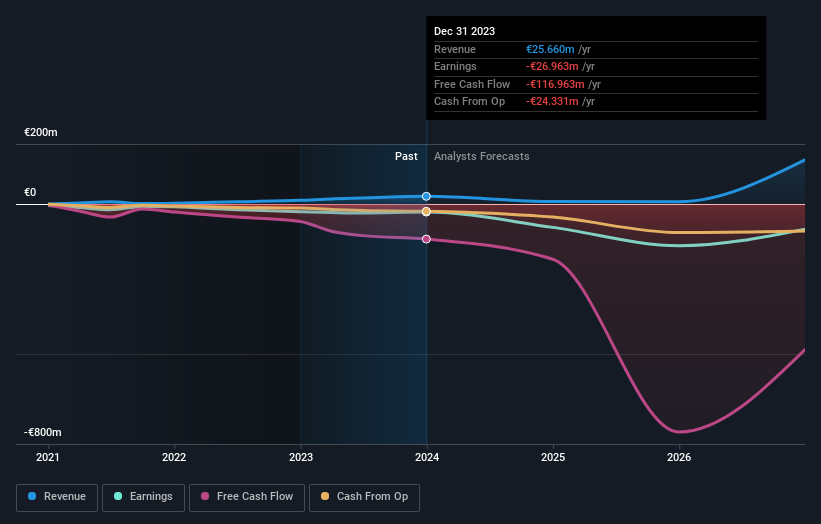Select the orange Cash From Op data point
Image resolution: width=821 pixels, height=524 pixels.
point(426,211)
